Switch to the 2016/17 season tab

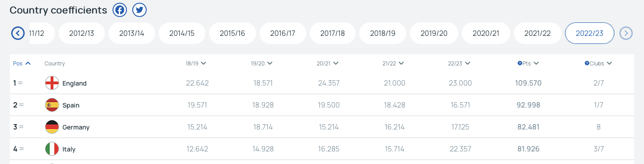[283, 33]
